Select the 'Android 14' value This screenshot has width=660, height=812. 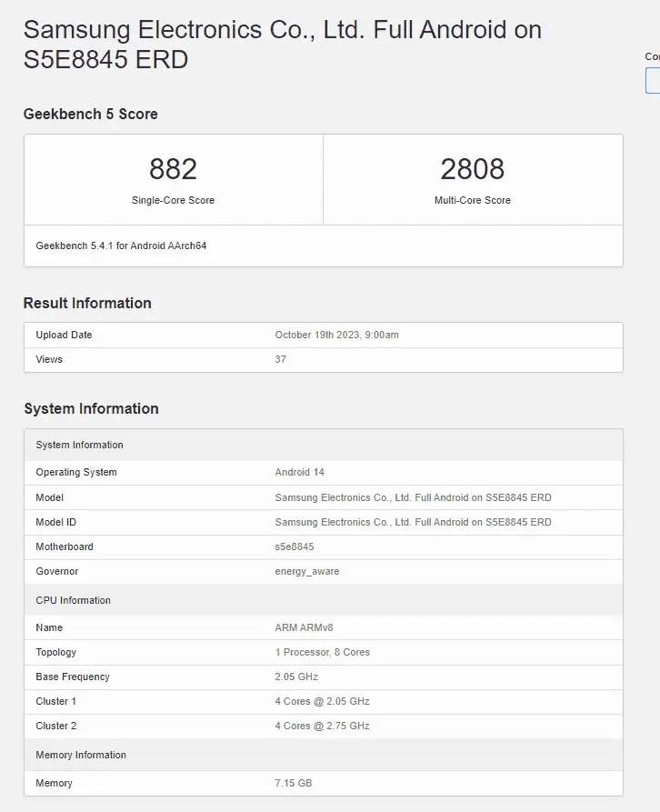point(299,472)
